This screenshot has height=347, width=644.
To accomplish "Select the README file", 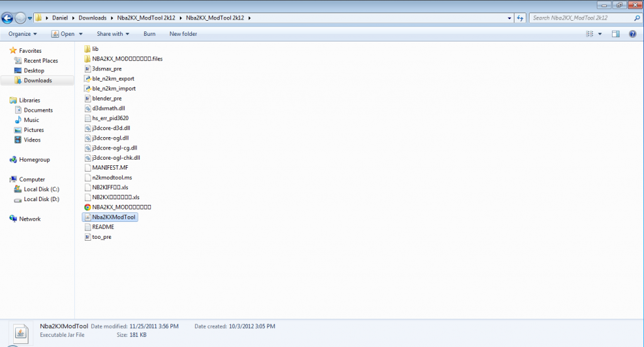I will click(103, 227).
